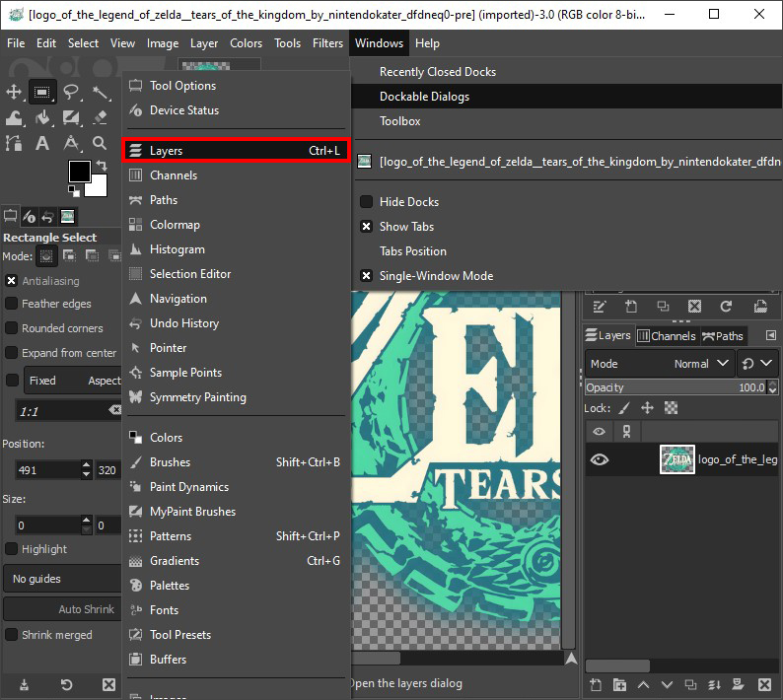Image resolution: width=783 pixels, height=700 pixels.
Task: Select the Rectangle Select tool icon
Action: click(42, 92)
